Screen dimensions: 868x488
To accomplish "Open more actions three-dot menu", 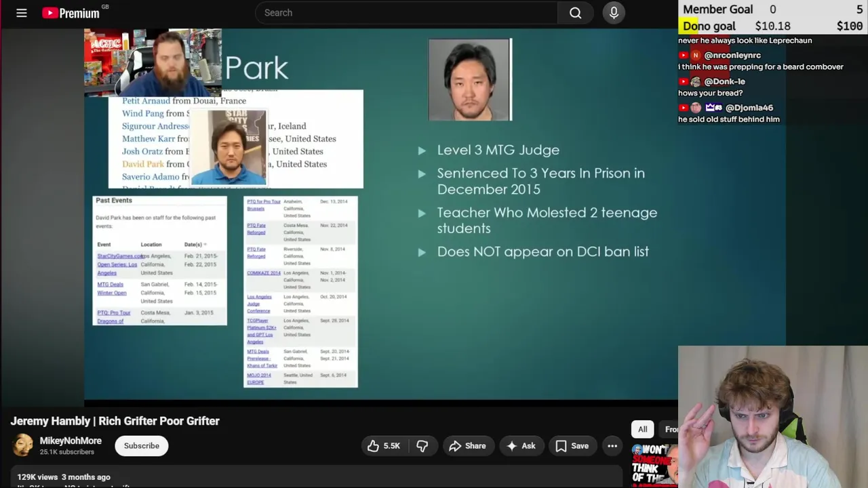I will (612, 446).
